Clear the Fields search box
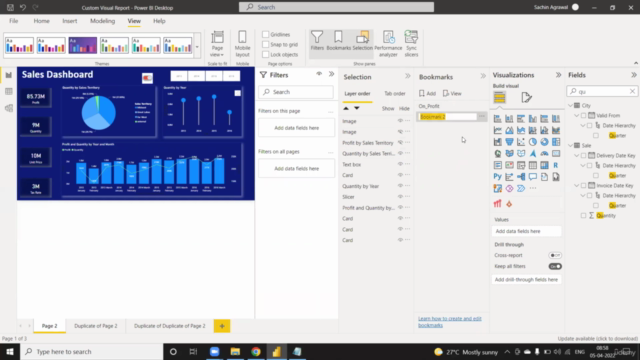Image resolution: width=640 pixels, height=360 pixels. [632, 91]
